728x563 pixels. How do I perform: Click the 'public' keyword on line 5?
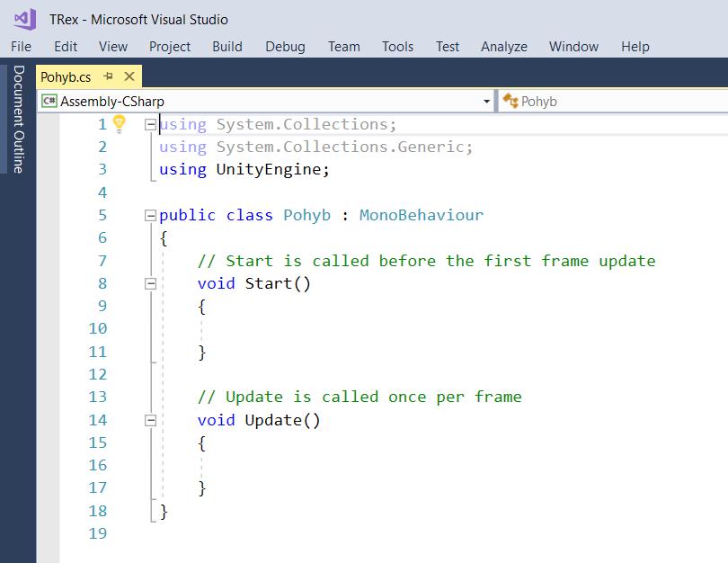(x=188, y=215)
